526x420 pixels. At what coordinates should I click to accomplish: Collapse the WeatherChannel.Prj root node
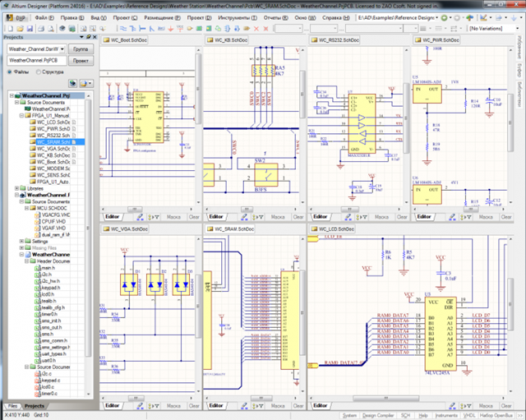(12, 95)
